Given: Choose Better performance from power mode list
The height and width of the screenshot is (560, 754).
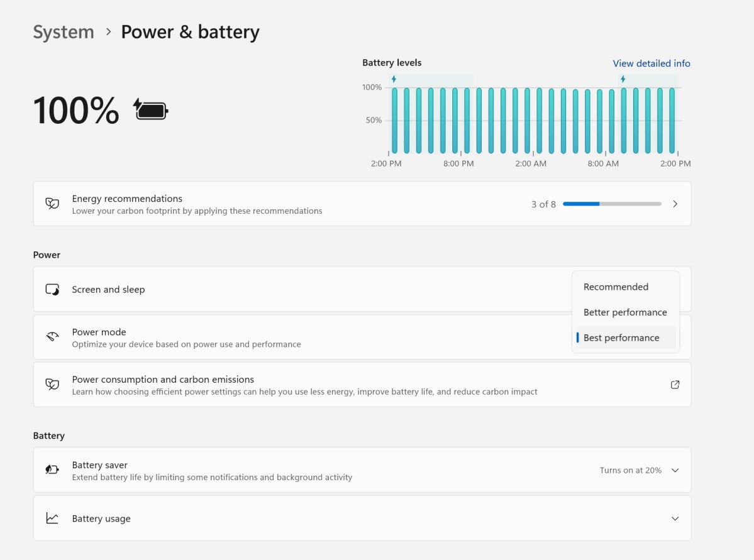Looking at the screenshot, I should click(x=624, y=312).
